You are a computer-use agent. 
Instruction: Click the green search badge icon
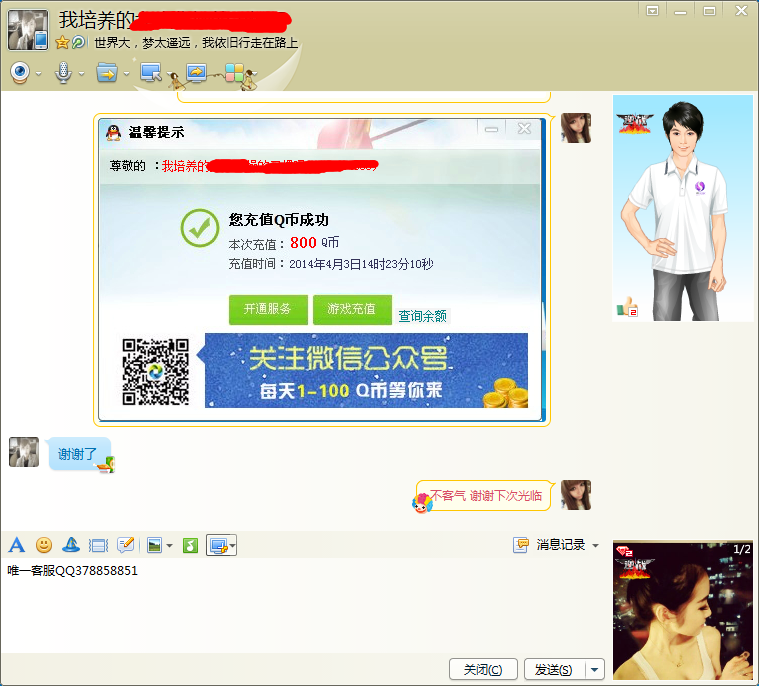[78, 43]
